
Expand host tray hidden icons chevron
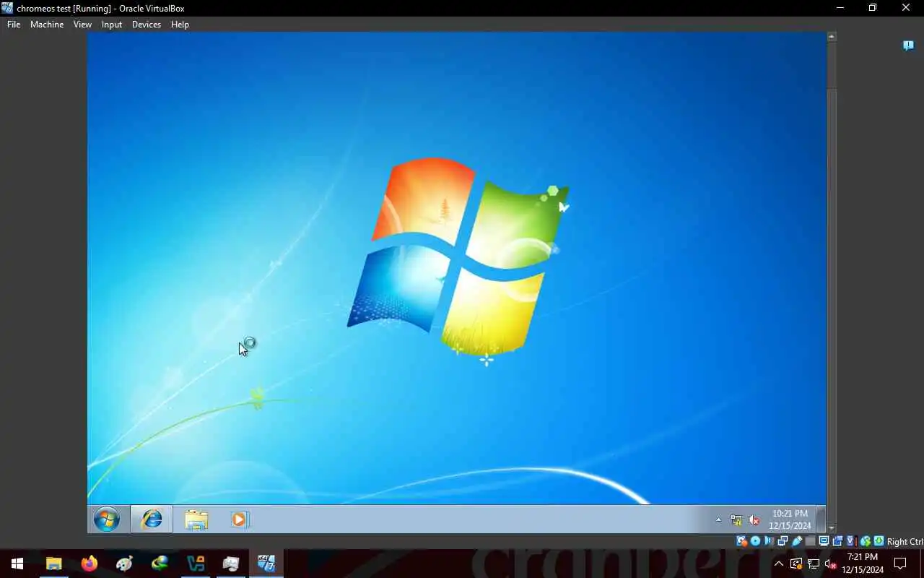(779, 564)
